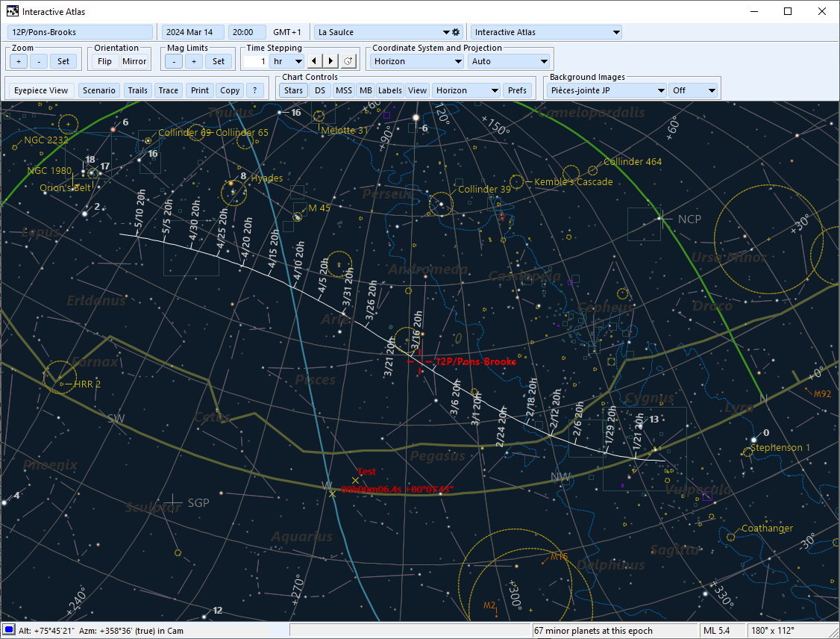Click the M 45 Pleiades symbol
840x639 pixels.
(x=298, y=217)
